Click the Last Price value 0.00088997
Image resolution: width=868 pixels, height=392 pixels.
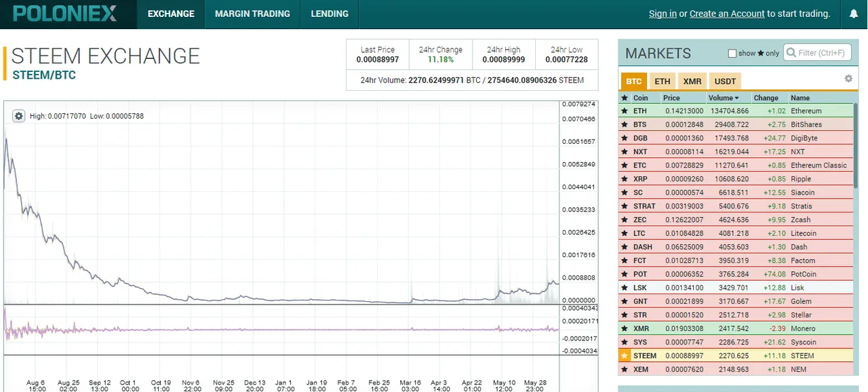[x=378, y=60]
